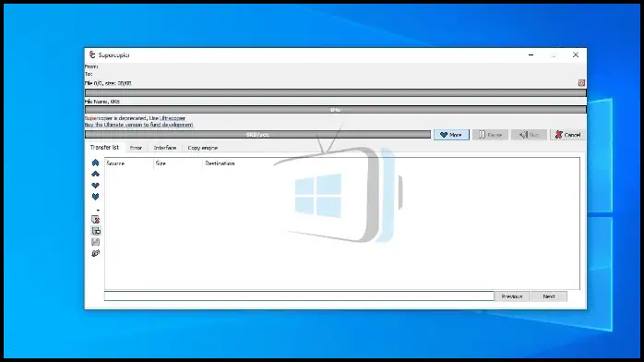Move selected item up one position

point(95,174)
